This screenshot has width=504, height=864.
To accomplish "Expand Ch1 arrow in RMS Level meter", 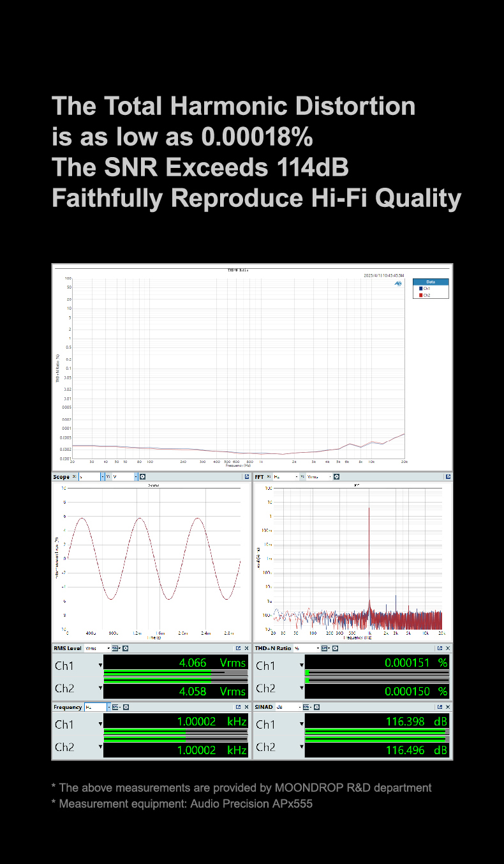I will pos(100,665).
